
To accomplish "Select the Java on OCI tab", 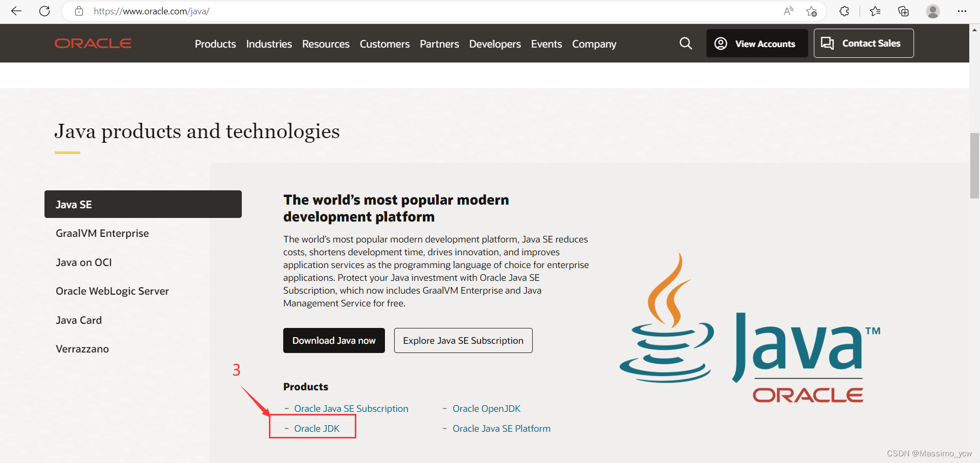I will click(84, 262).
